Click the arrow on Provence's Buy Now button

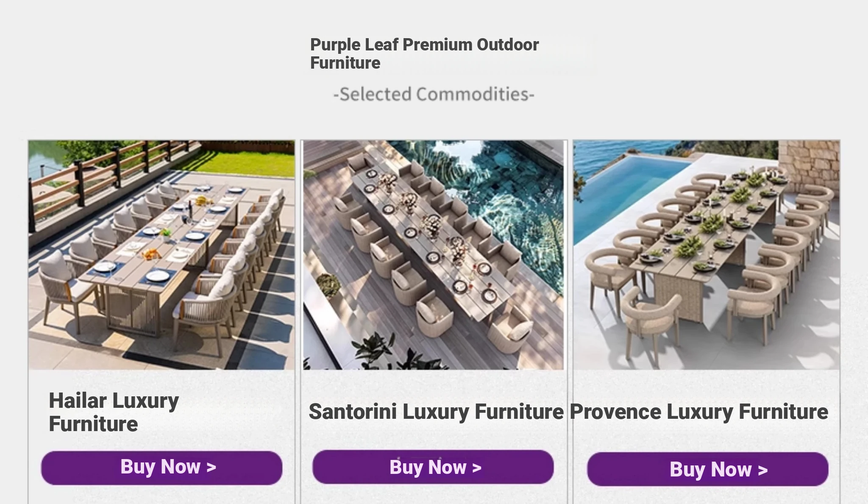tap(763, 470)
